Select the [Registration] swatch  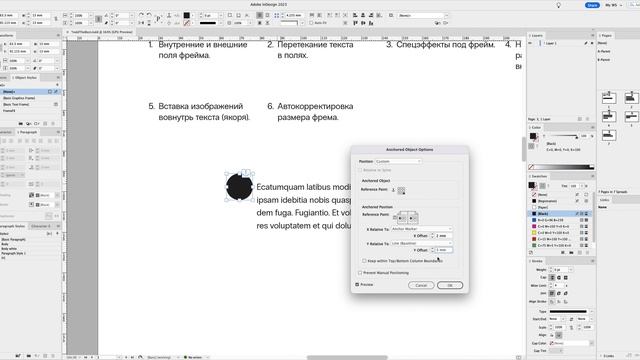(561, 201)
